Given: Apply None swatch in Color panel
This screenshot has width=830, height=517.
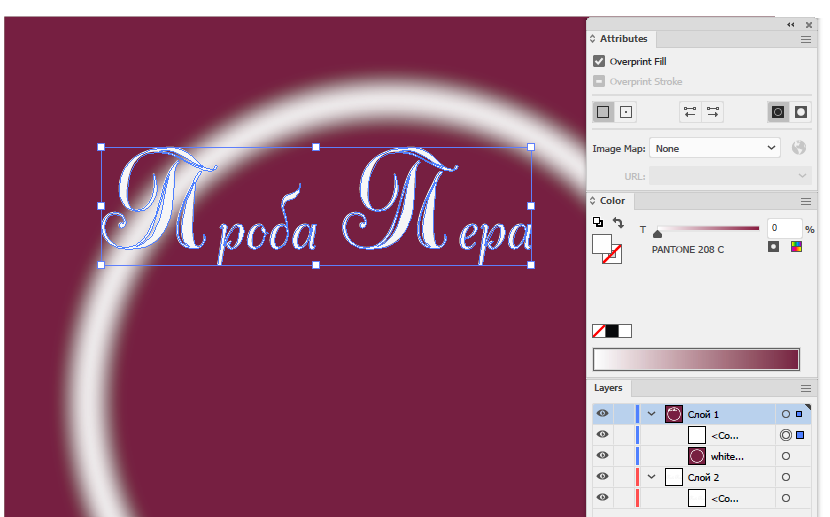Looking at the screenshot, I should point(599,331).
